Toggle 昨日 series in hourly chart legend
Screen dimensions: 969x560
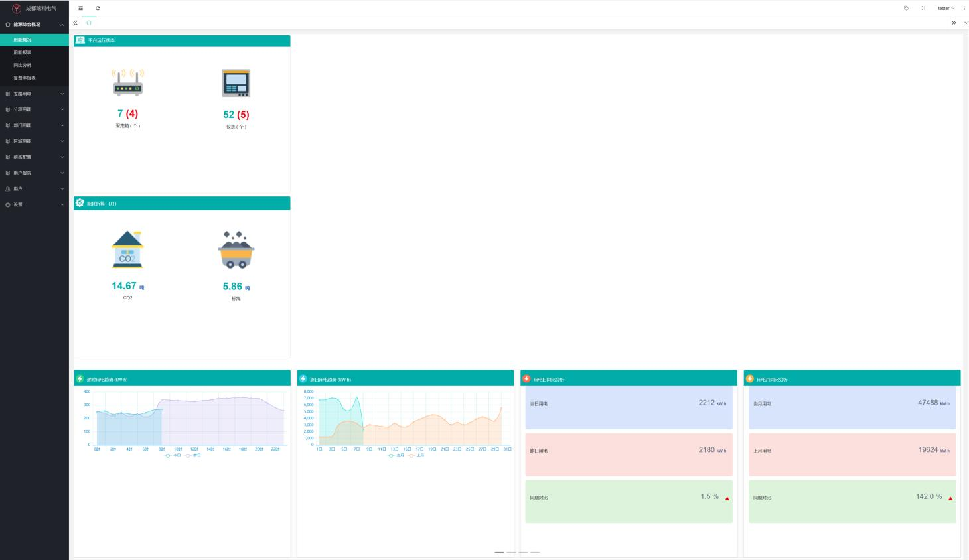tap(193, 455)
